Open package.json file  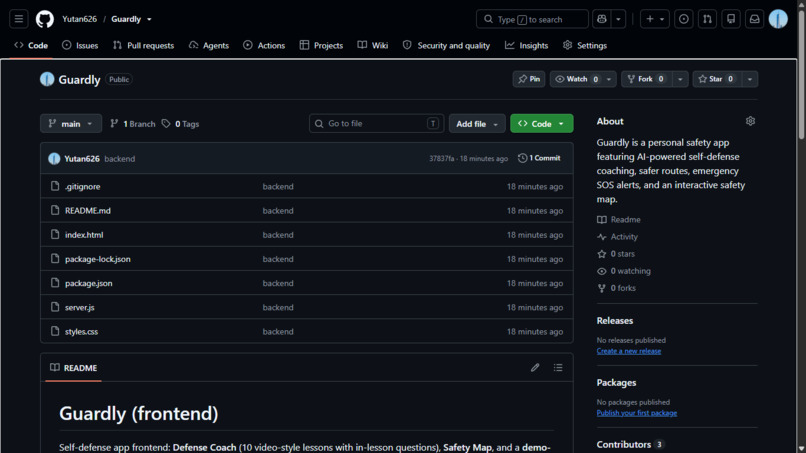[88, 283]
